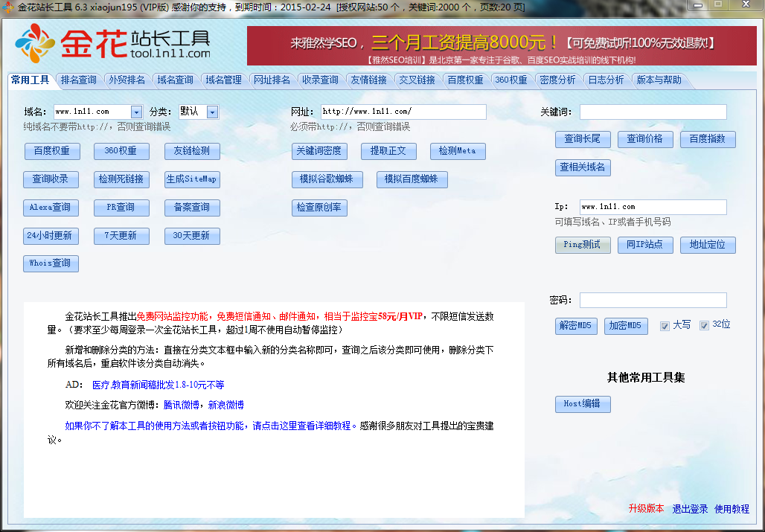Open the Host编辑 tool

pos(583,404)
